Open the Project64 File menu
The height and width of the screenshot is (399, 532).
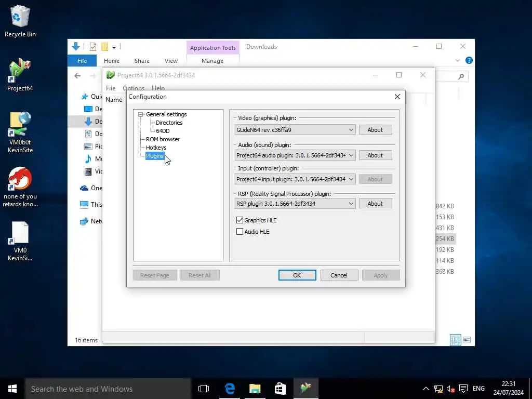click(x=111, y=88)
